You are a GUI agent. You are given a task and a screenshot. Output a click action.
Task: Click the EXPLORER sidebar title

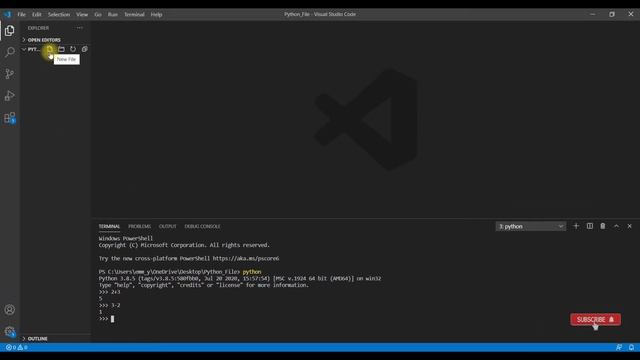[x=38, y=28]
